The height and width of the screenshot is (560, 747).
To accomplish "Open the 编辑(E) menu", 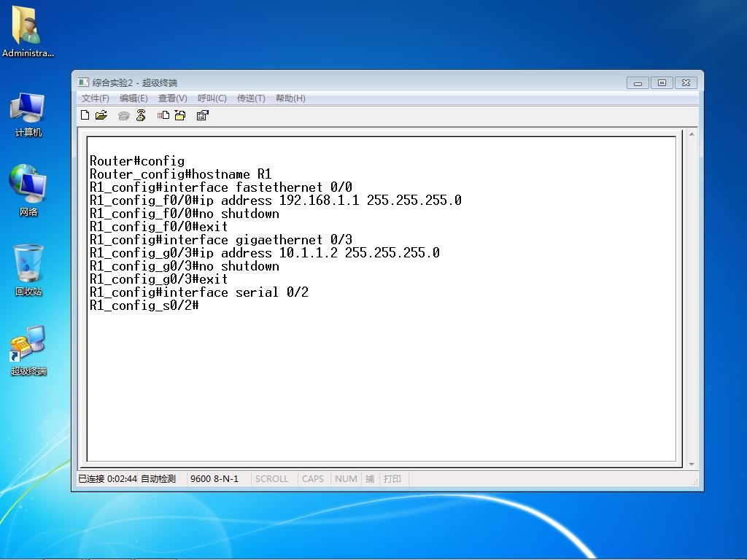I will tap(133, 98).
